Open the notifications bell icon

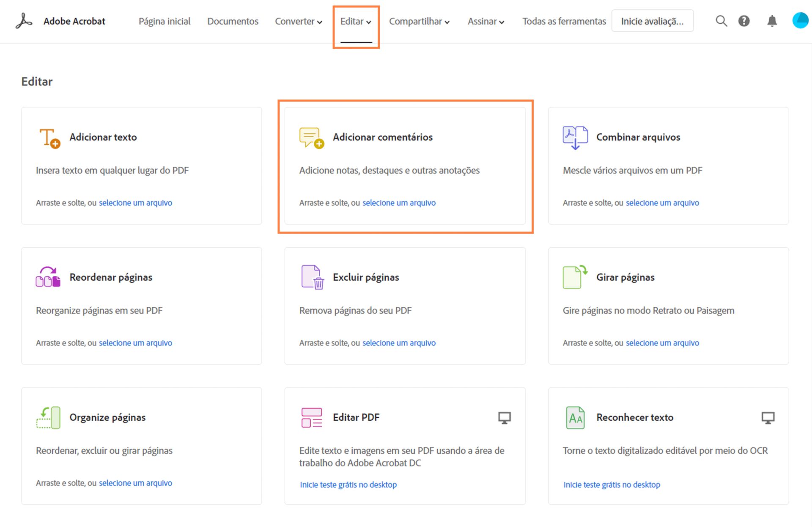[x=772, y=21]
